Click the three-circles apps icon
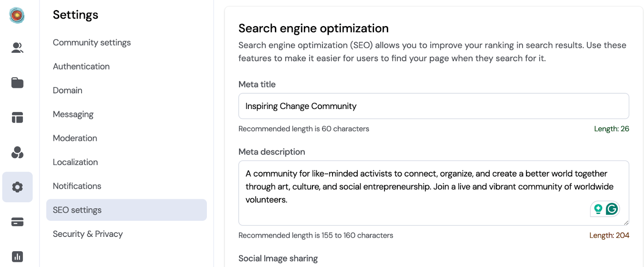This screenshot has width=644, height=267. (17, 152)
